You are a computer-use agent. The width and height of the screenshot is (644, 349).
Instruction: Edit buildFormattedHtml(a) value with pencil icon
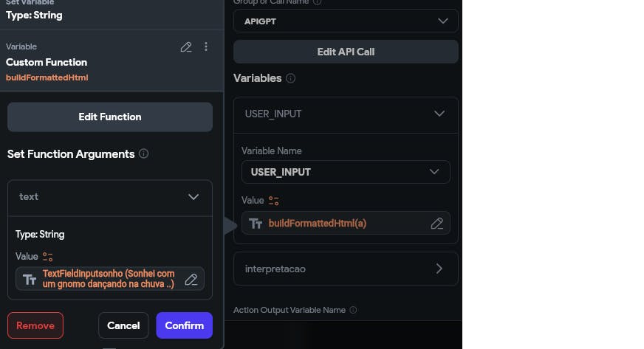tap(436, 224)
